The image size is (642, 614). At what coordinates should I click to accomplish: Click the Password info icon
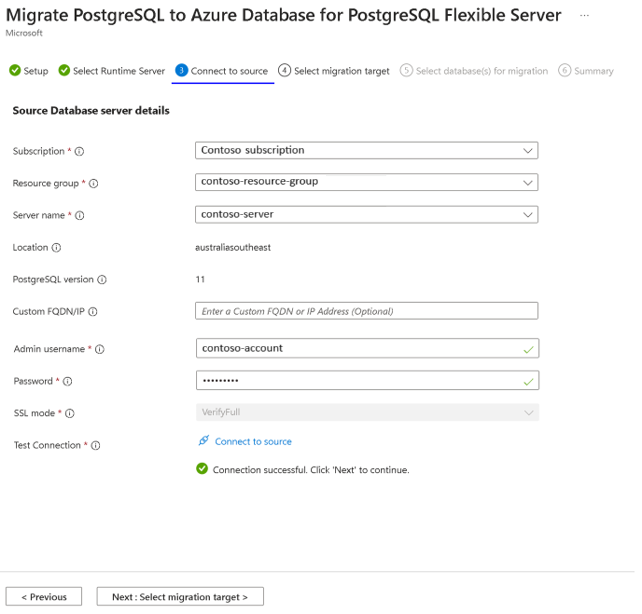pos(68,381)
